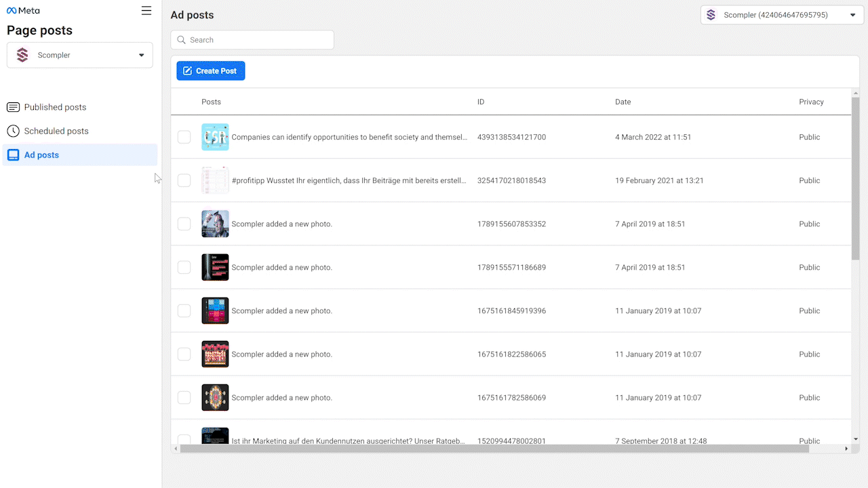Tick the checkbox for the #profitipp post
868x488 pixels.
(184, 180)
